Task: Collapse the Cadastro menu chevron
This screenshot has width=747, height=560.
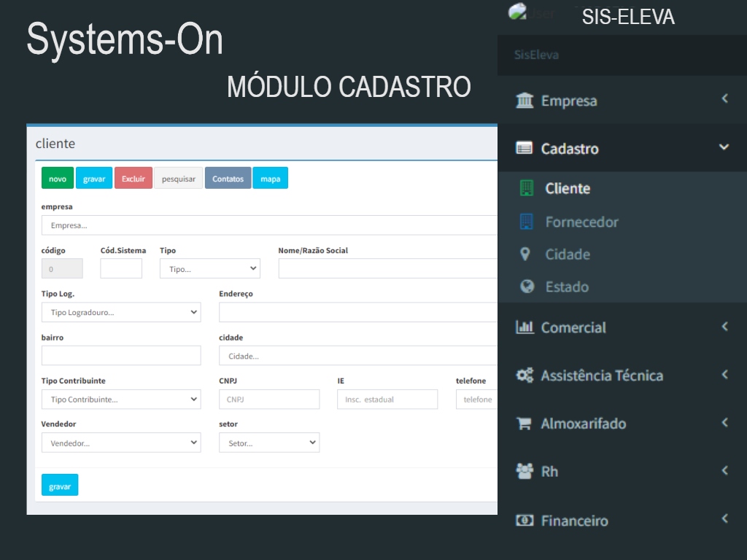Action: point(724,147)
